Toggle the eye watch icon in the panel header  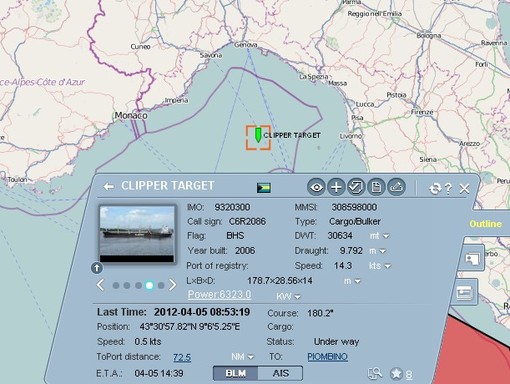[x=316, y=187]
